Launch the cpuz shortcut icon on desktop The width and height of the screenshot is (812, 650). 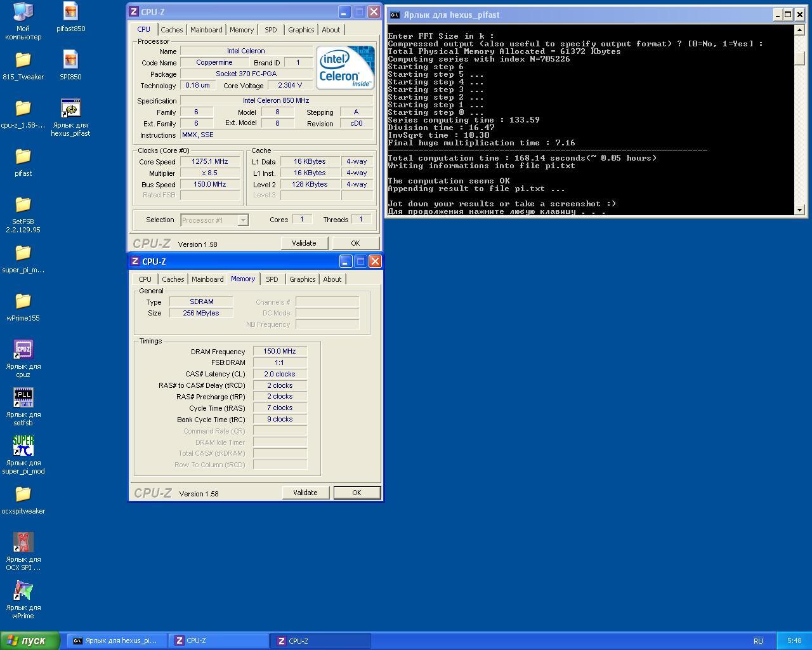point(23,359)
